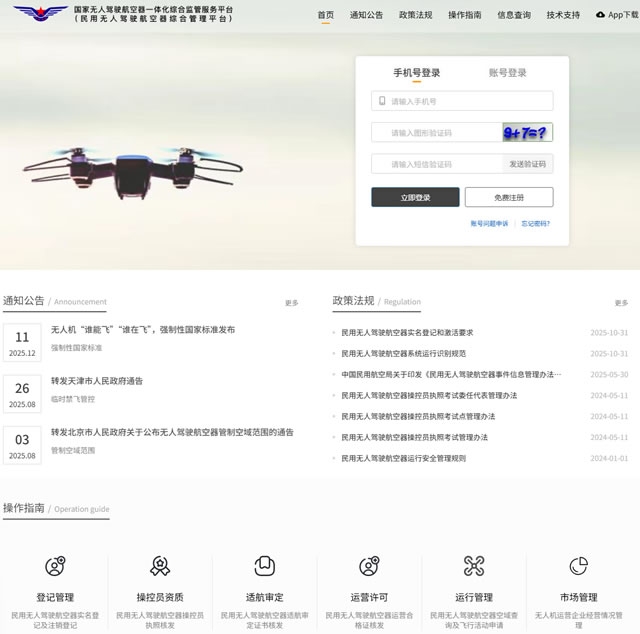This screenshot has width=640, height=634.
Task: Click the 操作指南 Operation guide section heading
Action: point(56,508)
